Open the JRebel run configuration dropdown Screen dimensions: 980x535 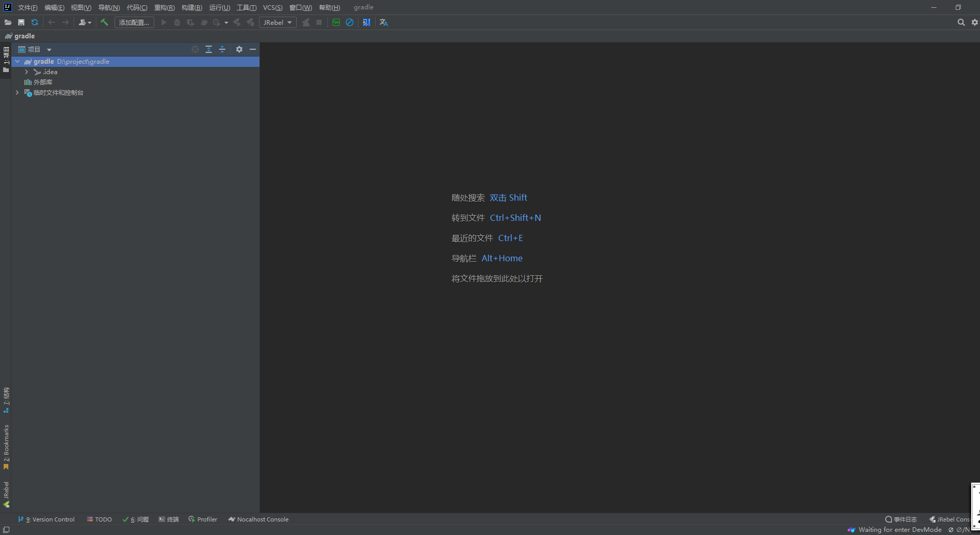(278, 22)
